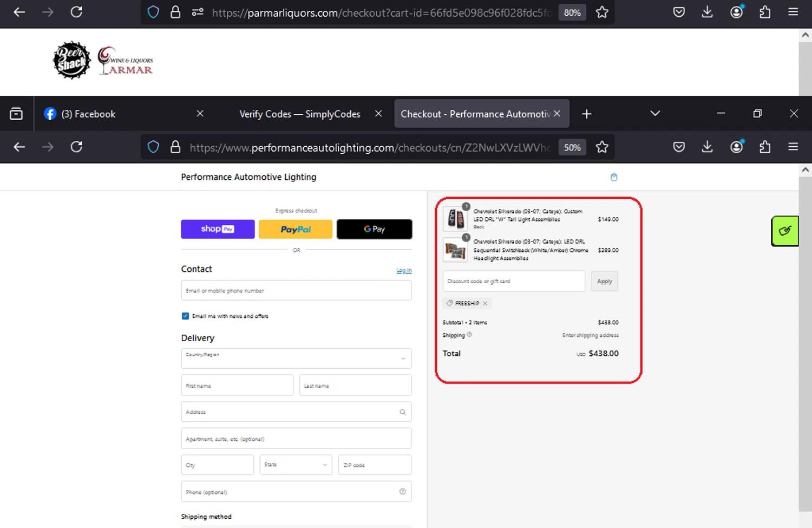Open the State dropdown

(x=296, y=465)
